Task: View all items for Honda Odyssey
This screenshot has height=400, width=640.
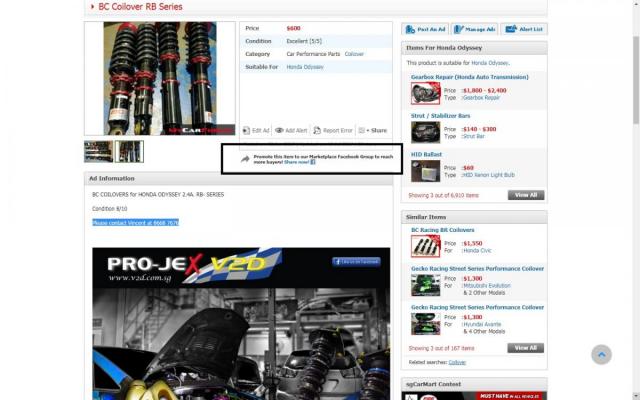Action: [526, 195]
